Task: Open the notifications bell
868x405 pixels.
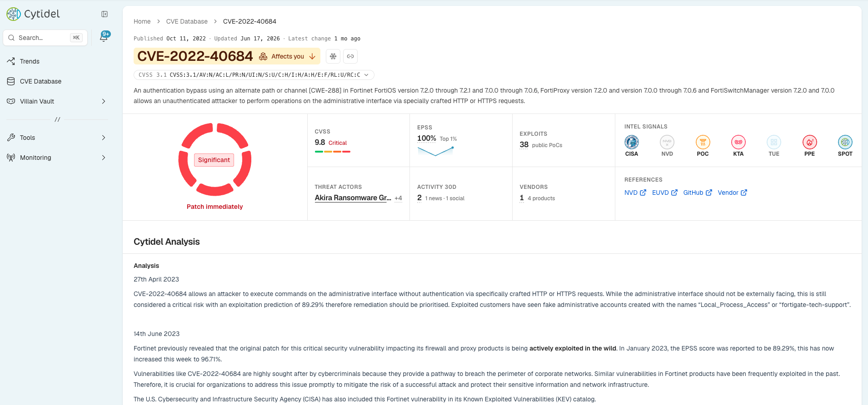Action: [x=104, y=37]
